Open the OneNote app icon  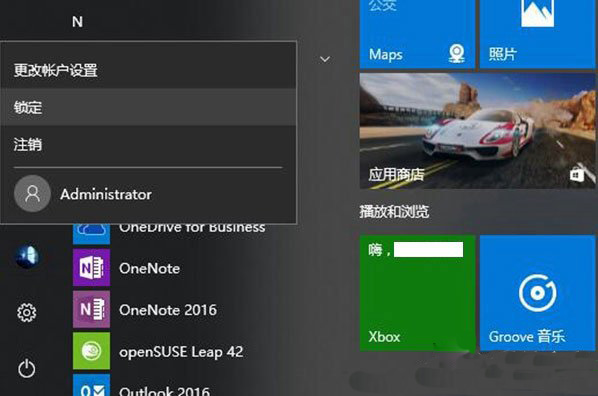click(92, 267)
